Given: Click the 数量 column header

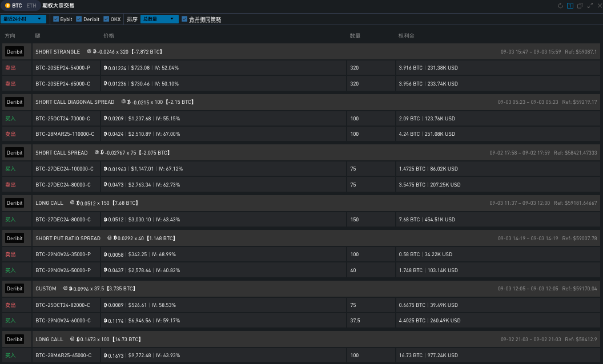Looking at the screenshot, I should click(x=355, y=36).
